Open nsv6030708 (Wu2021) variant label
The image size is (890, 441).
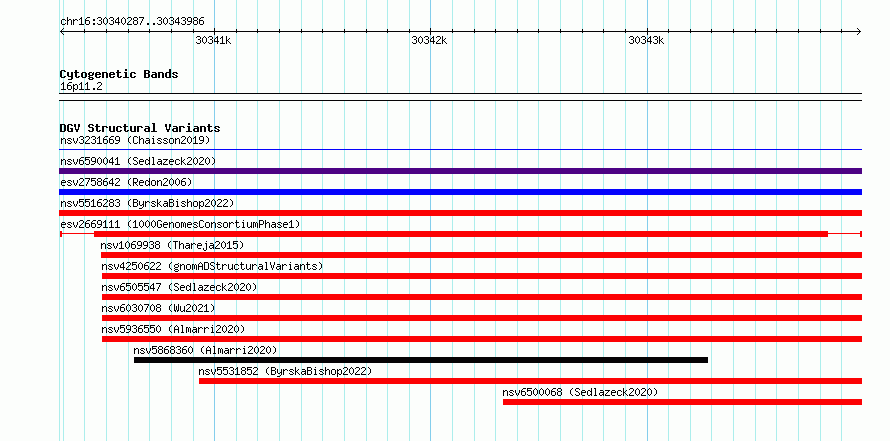click(x=158, y=308)
